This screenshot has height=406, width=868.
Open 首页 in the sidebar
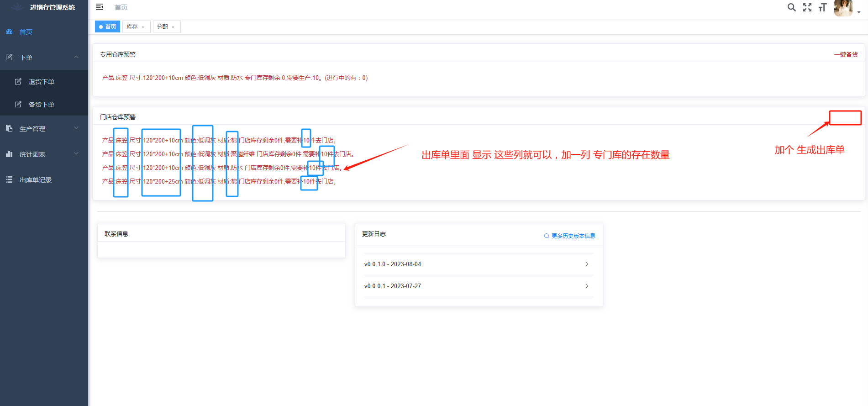coord(26,32)
